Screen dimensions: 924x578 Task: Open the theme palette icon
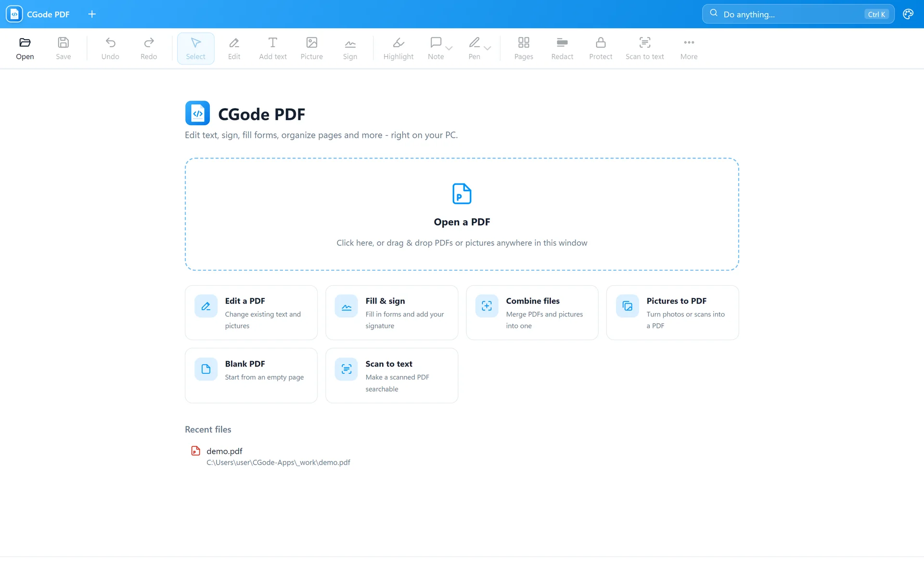908,14
